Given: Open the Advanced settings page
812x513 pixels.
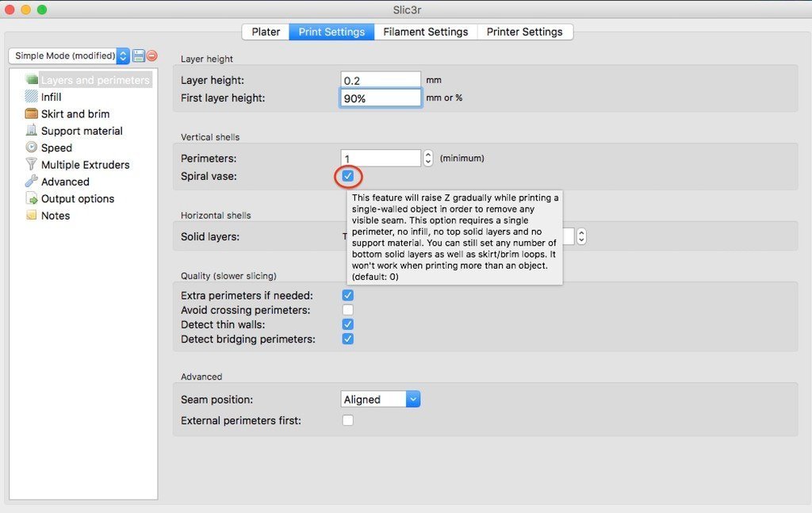Looking at the screenshot, I should [65, 182].
